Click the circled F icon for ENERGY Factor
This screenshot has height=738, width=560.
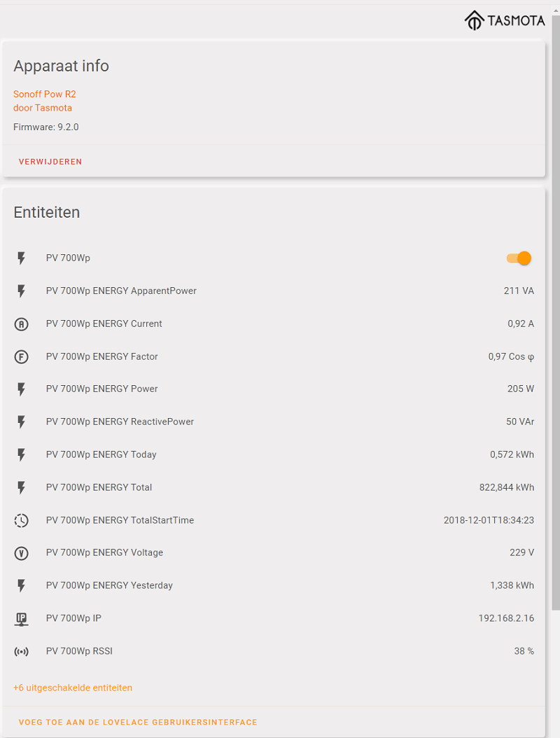[21, 357]
